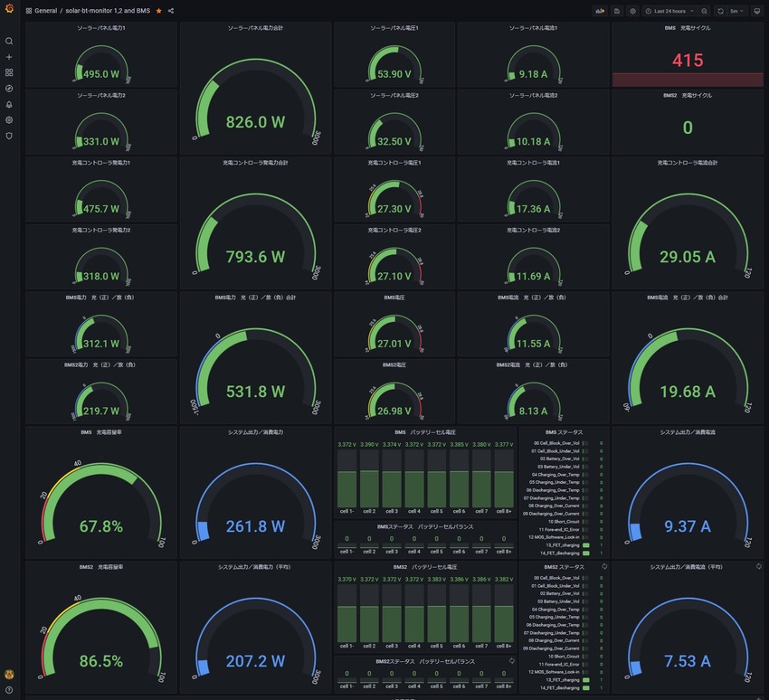Screen dimensions: 769x700
Task: Click refresh indicator on BMS2 ステータス panel
Action: point(604,566)
